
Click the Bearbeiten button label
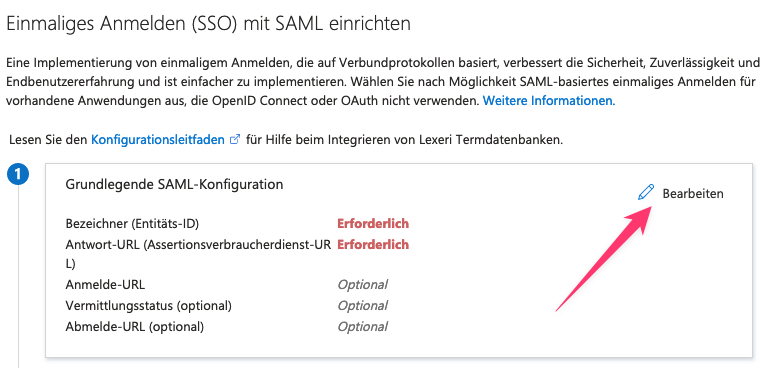tap(693, 194)
